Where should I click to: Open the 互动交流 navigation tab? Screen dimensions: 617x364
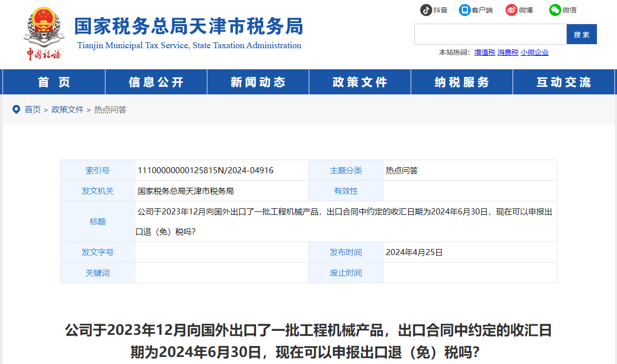564,82
